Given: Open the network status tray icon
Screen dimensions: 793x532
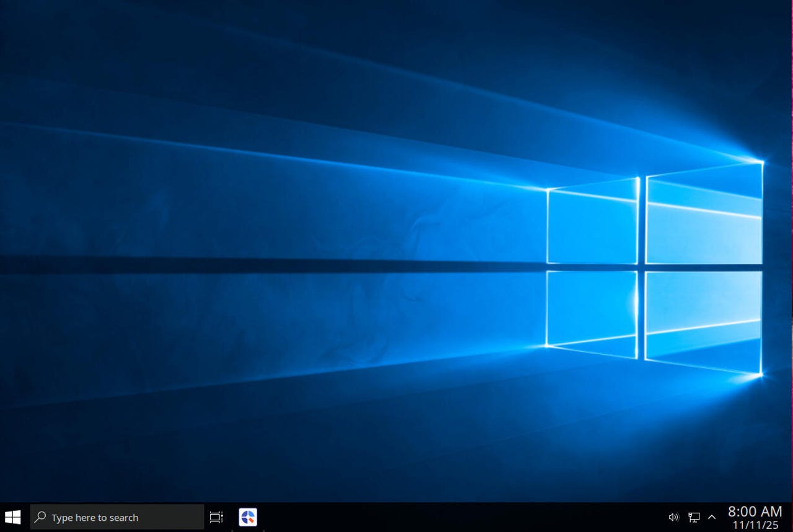Looking at the screenshot, I should (694, 517).
